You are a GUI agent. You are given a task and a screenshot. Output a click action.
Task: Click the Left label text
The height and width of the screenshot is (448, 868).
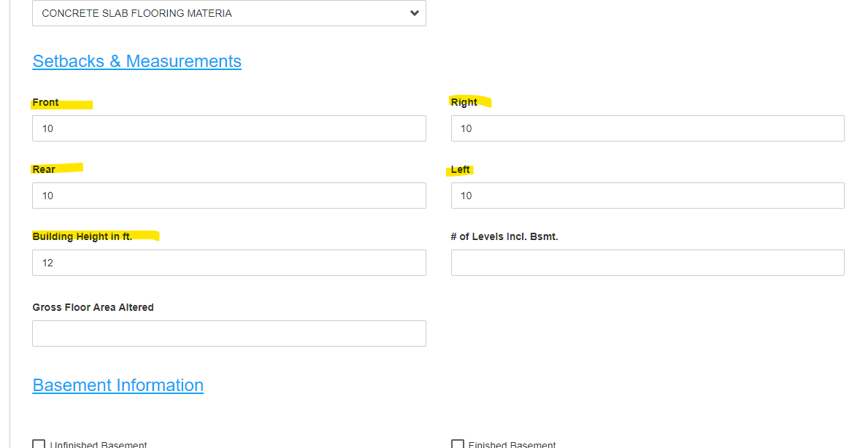point(460,169)
